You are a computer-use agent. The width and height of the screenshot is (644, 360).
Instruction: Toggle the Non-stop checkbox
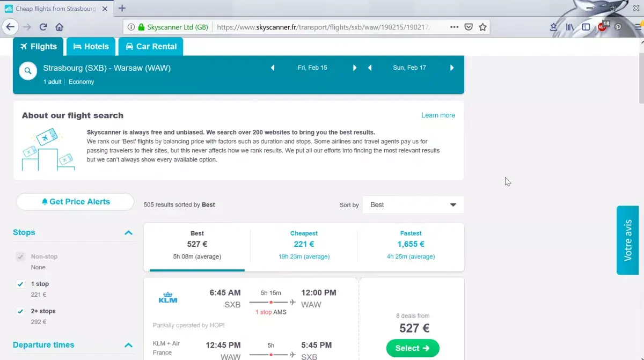(x=20, y=257)
